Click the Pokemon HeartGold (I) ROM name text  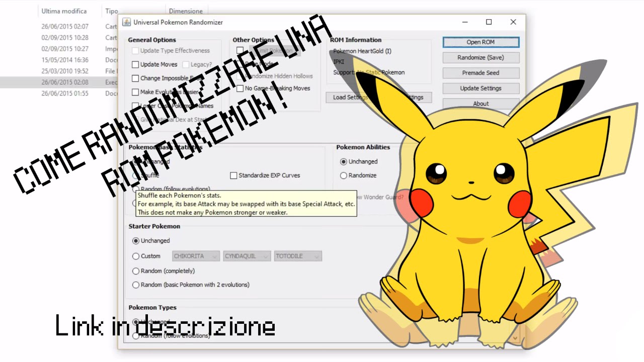click(x=362, y=51)
